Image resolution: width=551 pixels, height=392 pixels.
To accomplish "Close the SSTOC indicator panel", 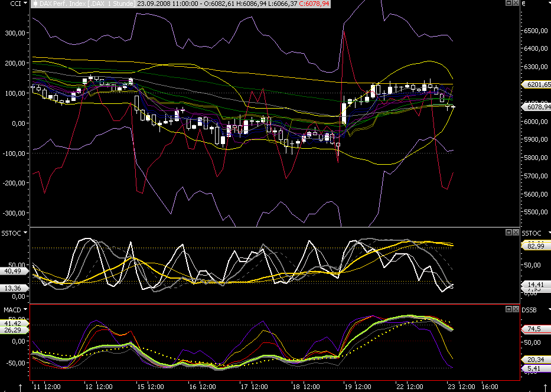I will 516,232.
